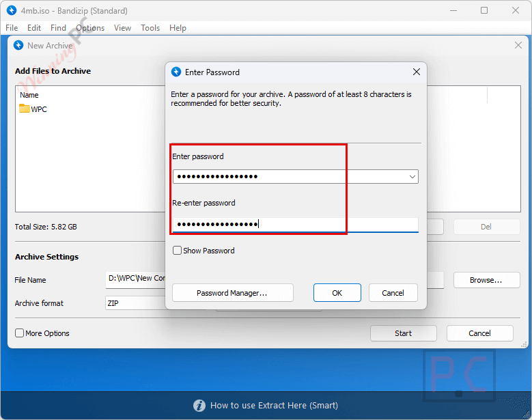Screen dimensions: 532x420
Task: Close the Enter Password dialog
Action: (x=417, y=72)
